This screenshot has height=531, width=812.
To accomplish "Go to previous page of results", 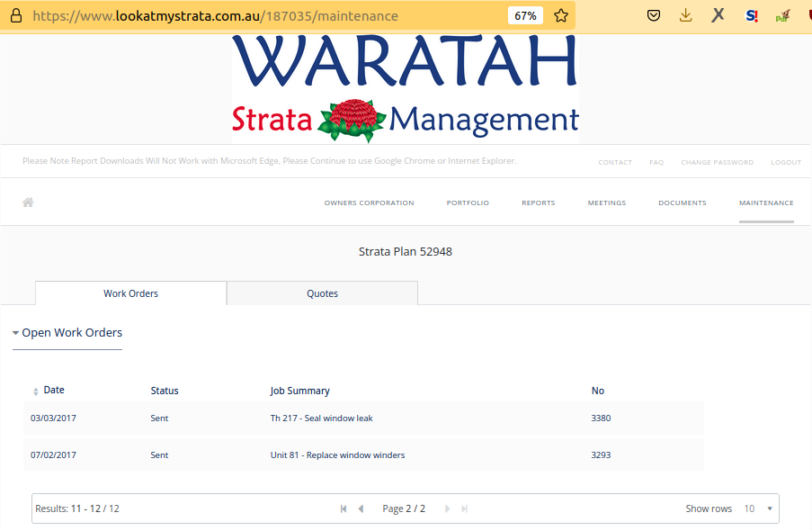I will (x=361, y=508).
